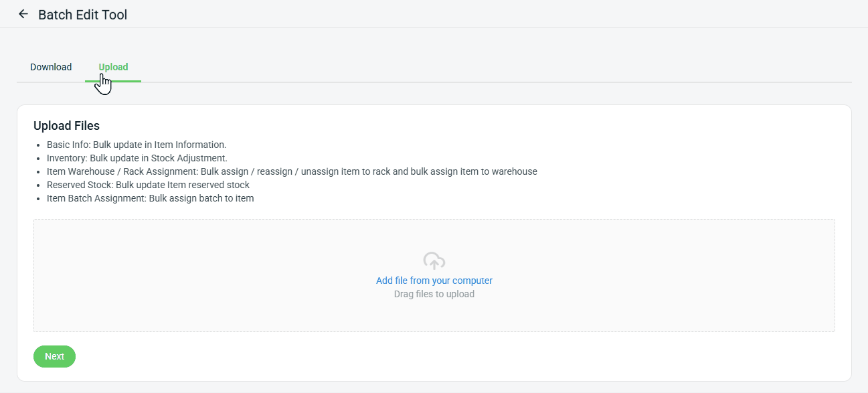This screenshot has height=393, width=868.
Task: Click the 'Upload Files' heading
Action: coord(66,125)
